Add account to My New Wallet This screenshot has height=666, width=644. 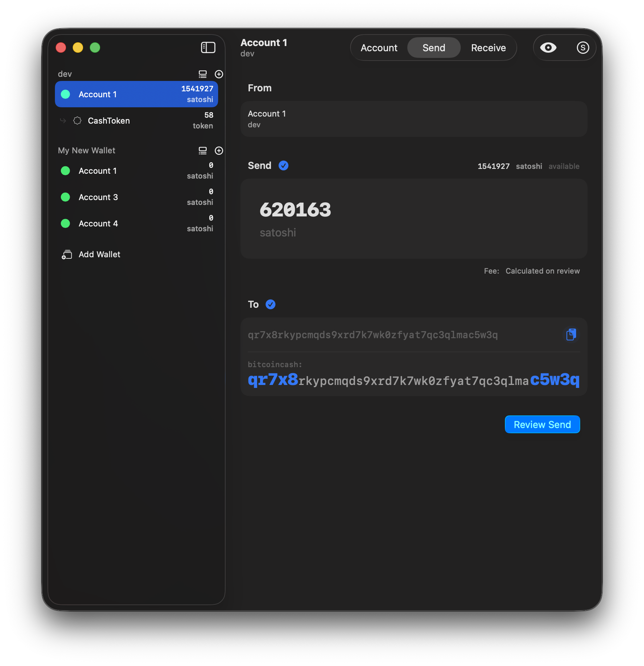click(219, 151)
